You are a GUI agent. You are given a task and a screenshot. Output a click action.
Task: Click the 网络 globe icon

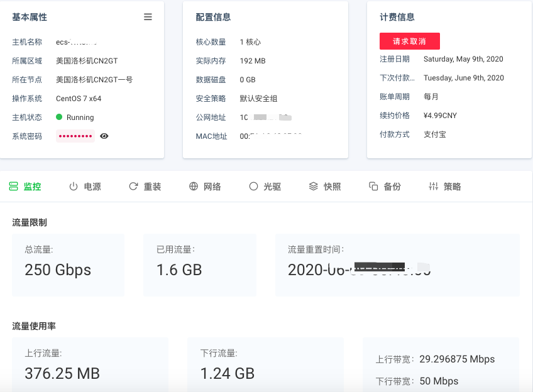click(194, 187)
